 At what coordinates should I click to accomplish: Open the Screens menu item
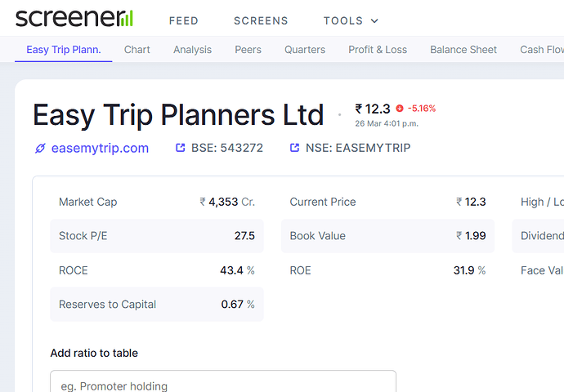(x=261, y=20)
